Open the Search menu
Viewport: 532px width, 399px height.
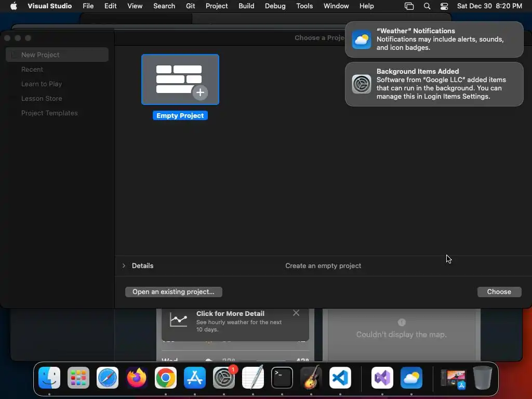tap(164, 6)
